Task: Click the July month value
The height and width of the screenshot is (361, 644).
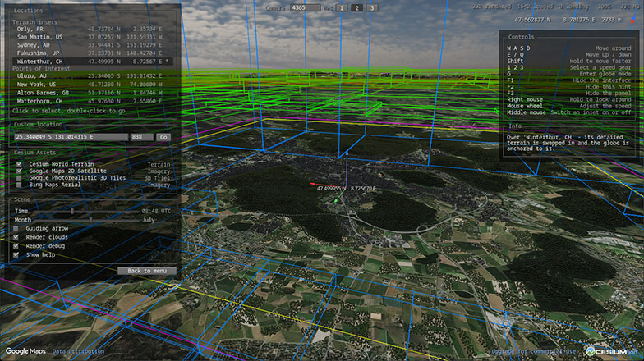Action: tap(148, 220)
